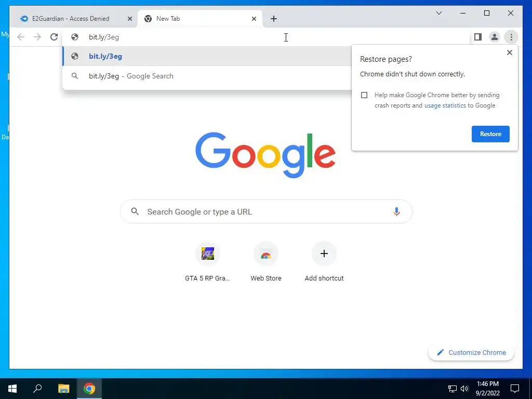Open File Explorer from the taskbar
The image size is (532, 399).
point(63,389)
